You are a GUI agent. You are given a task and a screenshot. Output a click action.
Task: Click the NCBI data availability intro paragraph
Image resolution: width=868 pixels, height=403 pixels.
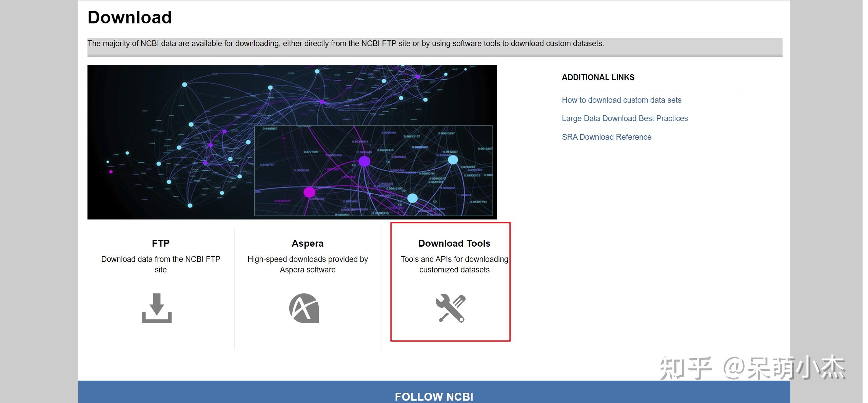pos(345,43)
